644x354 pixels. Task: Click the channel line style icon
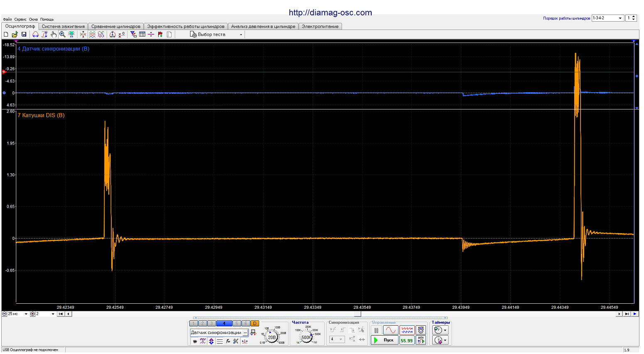(x=220, y=341)
